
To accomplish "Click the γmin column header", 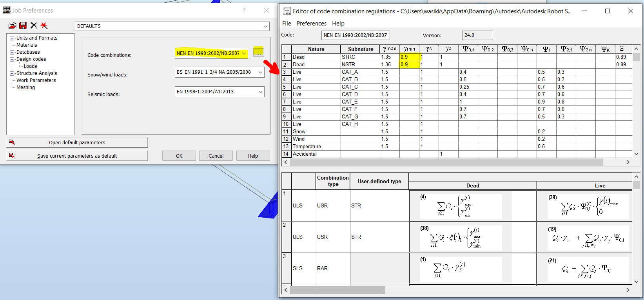I will (409, 49).
